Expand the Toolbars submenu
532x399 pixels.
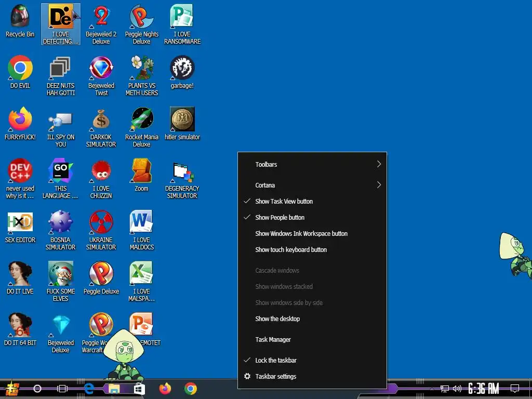(312, 165)
